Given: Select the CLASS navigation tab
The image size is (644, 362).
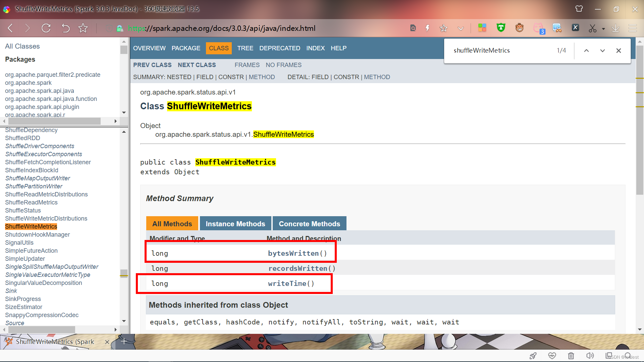Looking at the screenshot, I should tap(219, 48).
